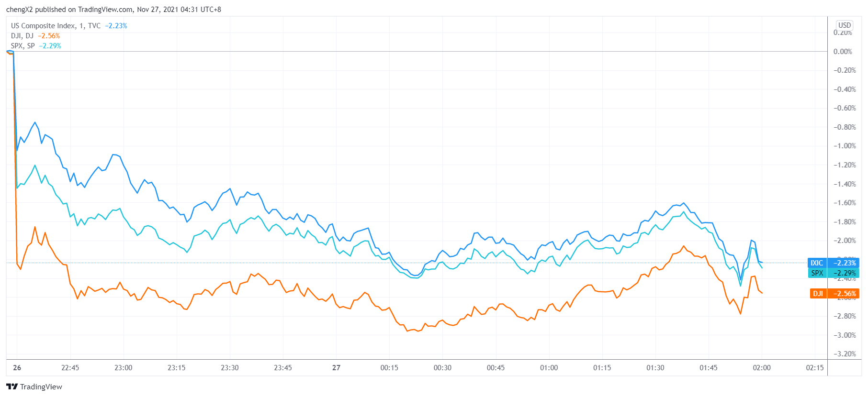
Task: Select the SPX, SP legend entry
Action: tap(23, 46)
